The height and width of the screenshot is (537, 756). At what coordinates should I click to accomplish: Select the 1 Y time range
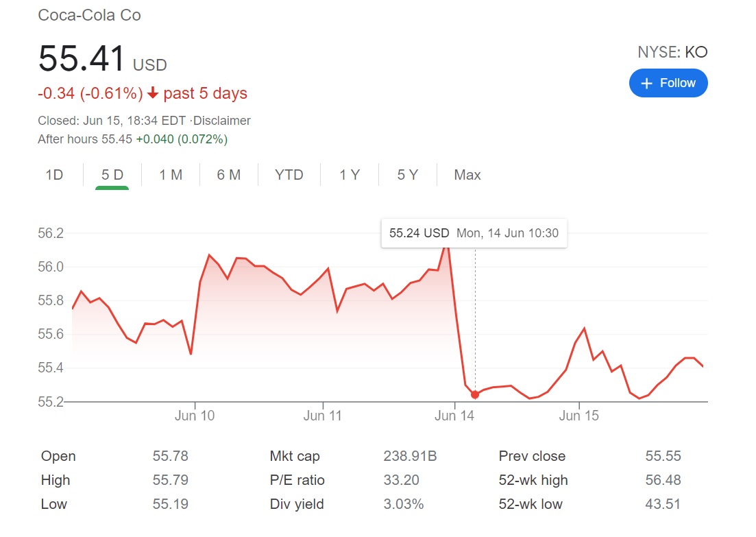coord(350,175)
